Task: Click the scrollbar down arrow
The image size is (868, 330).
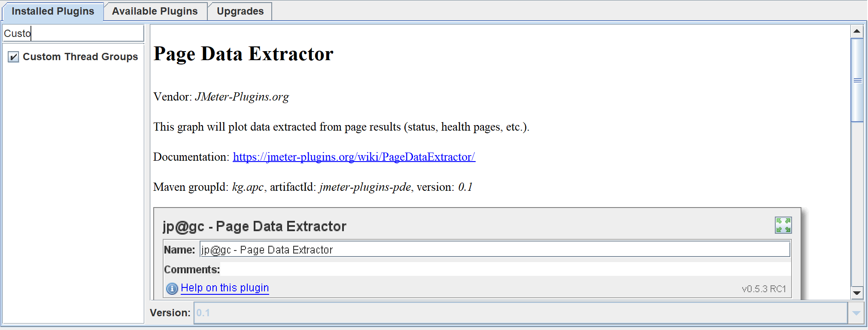Action: click(x=857, y=293)
